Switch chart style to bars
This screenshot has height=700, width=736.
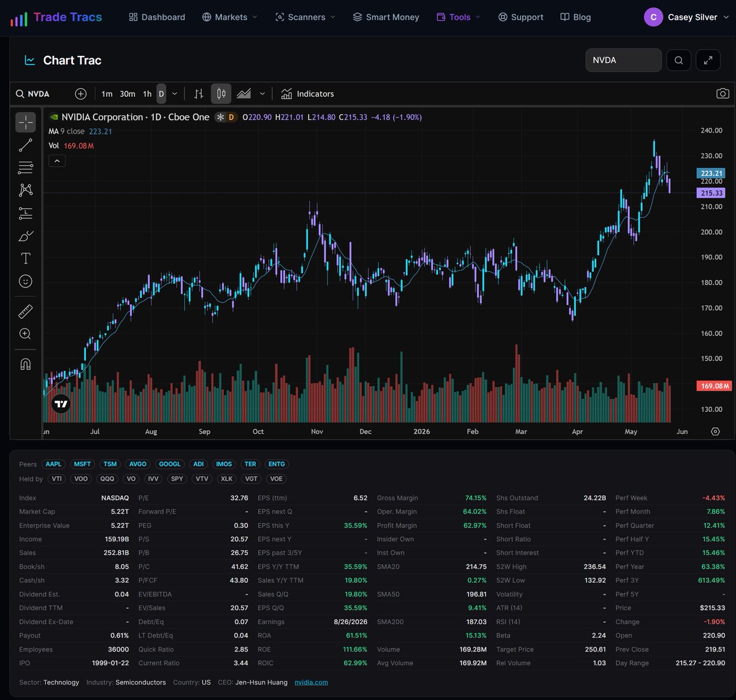(199, 94)
